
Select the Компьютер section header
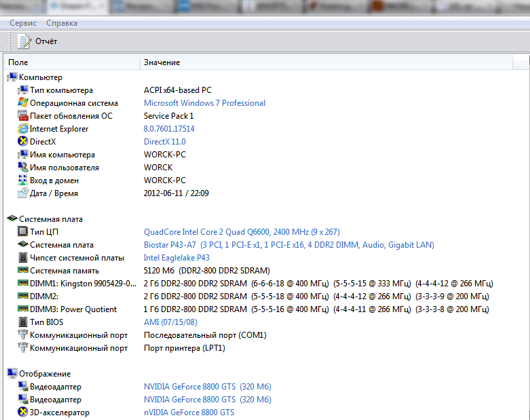pyautogui.click(x=41, y=77)
